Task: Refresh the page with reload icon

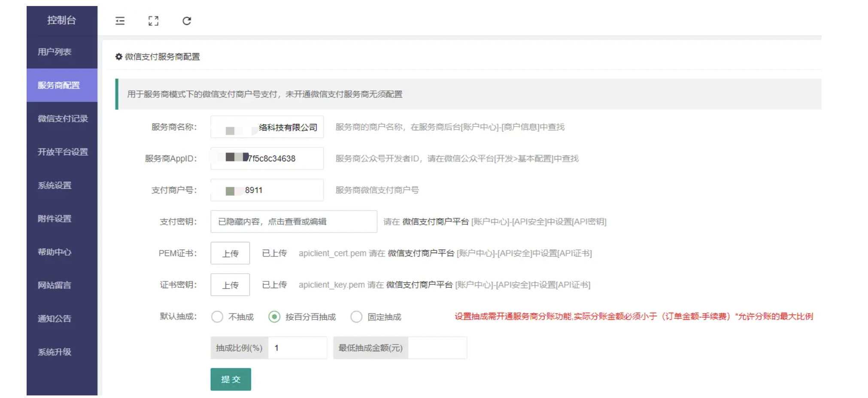Action: tap(187, 21)
